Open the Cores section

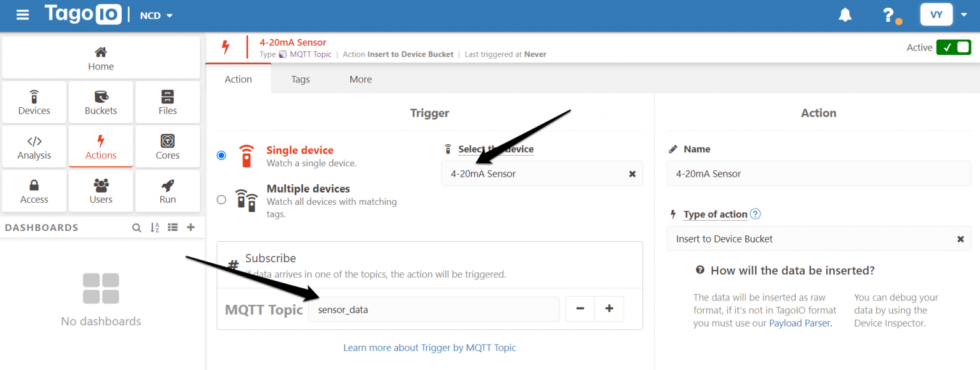[167, 146]
